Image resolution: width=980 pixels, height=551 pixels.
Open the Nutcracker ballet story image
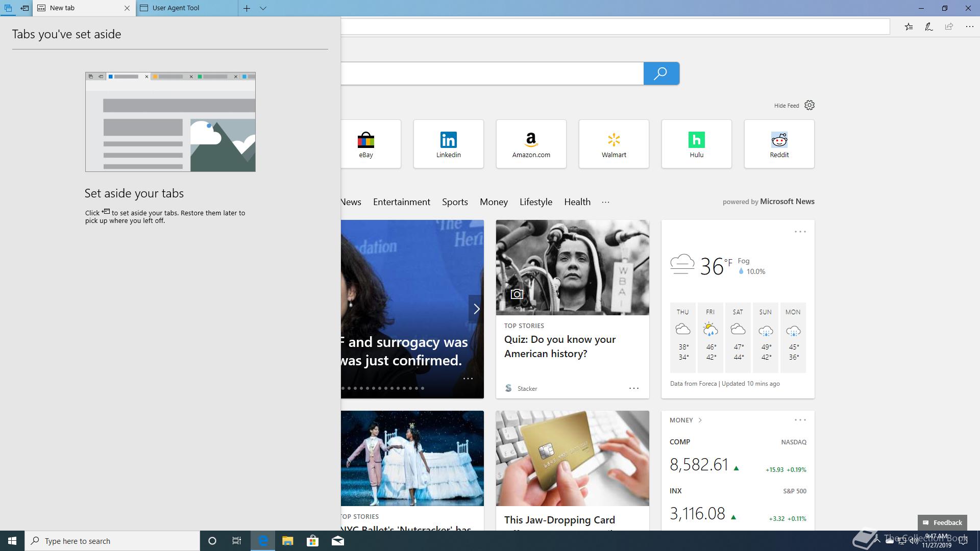coord(412,458)
